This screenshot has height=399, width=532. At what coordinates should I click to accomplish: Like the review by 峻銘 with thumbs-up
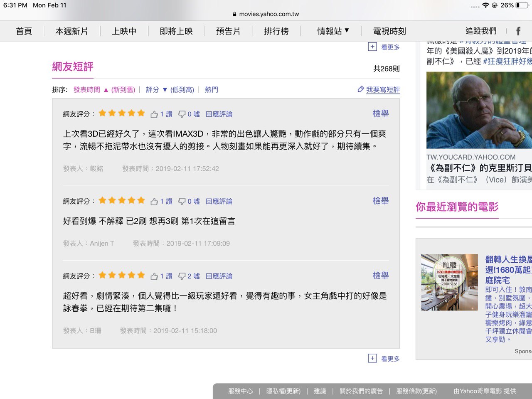coord(154,114)
